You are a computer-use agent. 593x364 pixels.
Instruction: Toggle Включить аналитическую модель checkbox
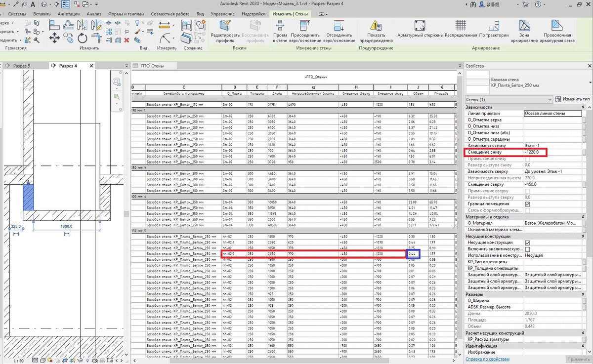point(527,249)
